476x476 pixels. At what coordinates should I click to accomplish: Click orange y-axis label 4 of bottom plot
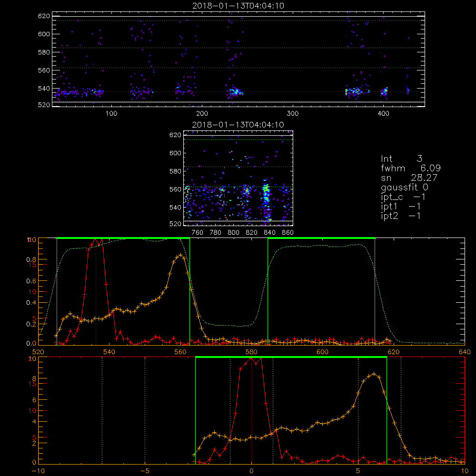[x=34, y=422]
